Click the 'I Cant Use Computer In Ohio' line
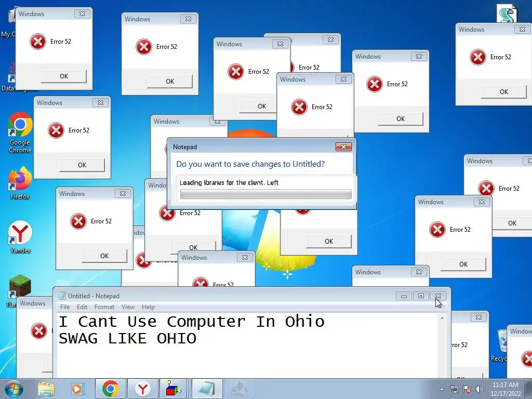Viewport: 532px width, 399px height. coord(192,322)
